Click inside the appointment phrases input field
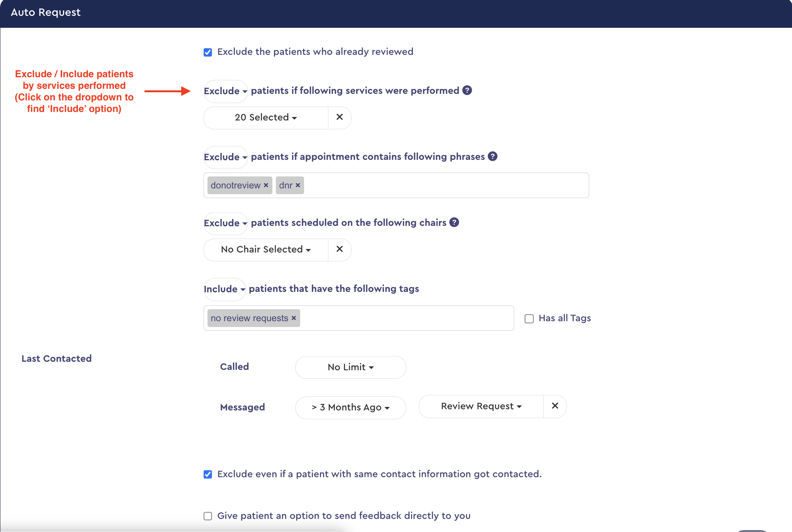Viewport: 792px width, 532px height. click(444, 185)
